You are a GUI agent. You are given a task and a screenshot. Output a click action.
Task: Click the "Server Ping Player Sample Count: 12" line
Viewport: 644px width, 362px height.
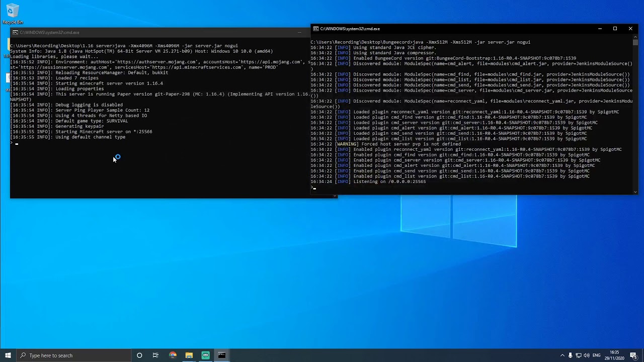pyautogui.click(x=79, y=110)
